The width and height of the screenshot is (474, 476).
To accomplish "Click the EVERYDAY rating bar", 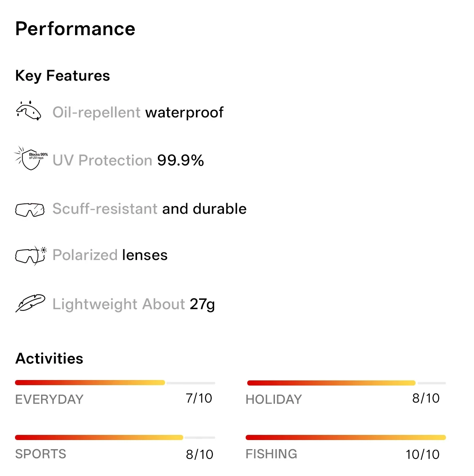I will pos(115,382).
